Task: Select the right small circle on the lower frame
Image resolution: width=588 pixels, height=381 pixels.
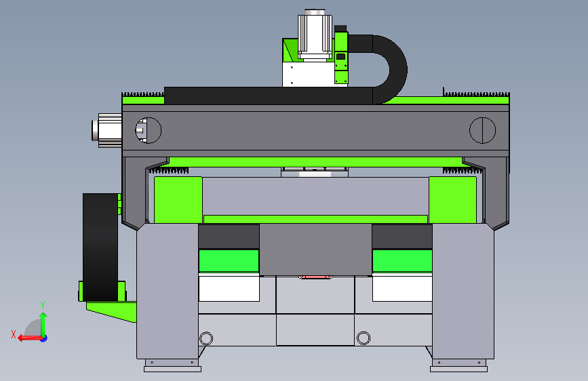Action: click(x=364, y=338)
